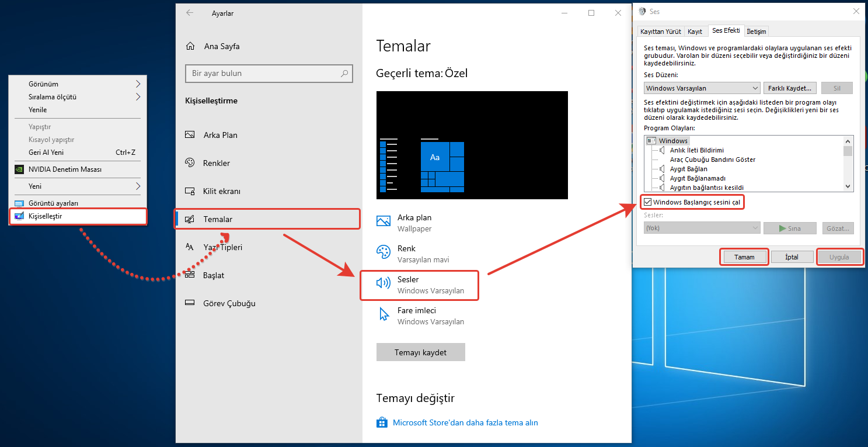868x447 pixels.
Task: Click the Renkler palette icon in sidebar
Action: 190,163
